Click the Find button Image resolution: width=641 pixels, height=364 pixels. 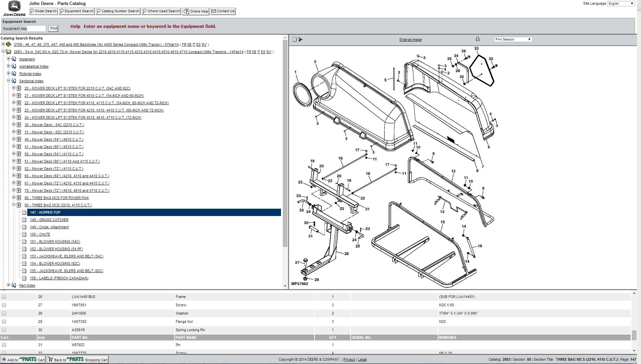pyautogui.click(x=53, y=29)
